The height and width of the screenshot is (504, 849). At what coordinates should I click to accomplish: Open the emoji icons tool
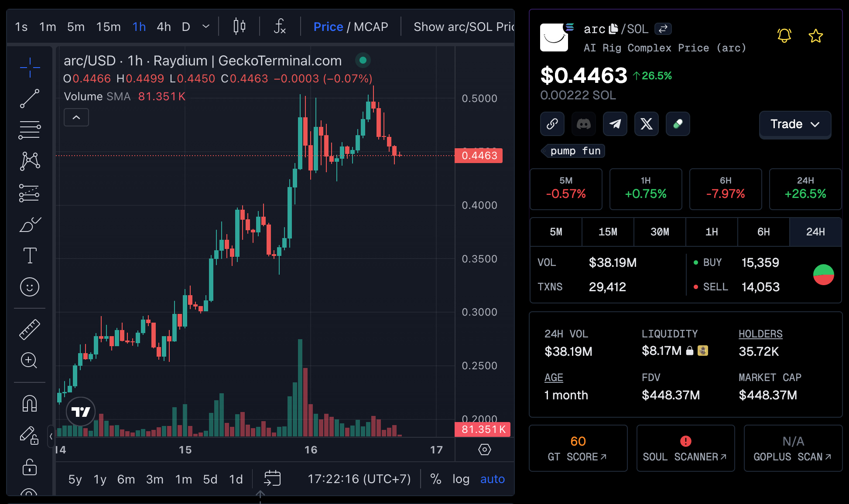coord(30,287)
